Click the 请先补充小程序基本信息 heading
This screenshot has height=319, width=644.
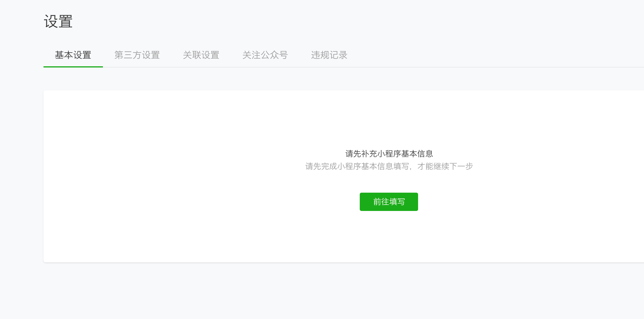[389, 154]
